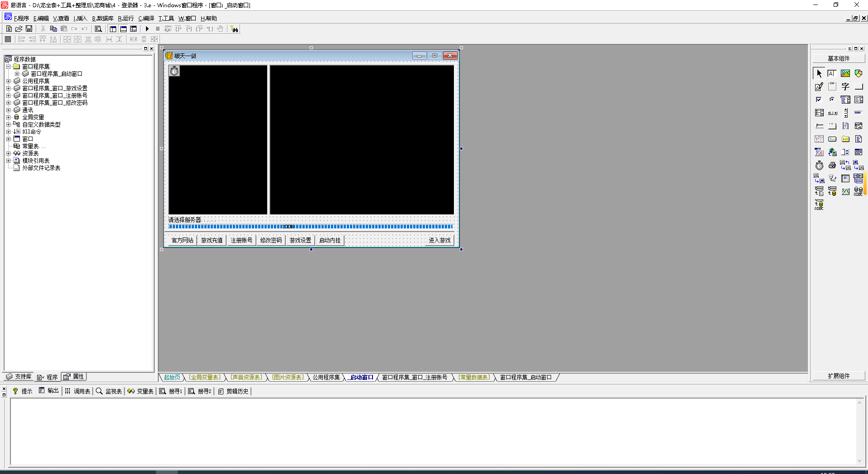868x474 pixels.
Task: Click the 注册账号 button on the form
Action: tap(241, 240)
